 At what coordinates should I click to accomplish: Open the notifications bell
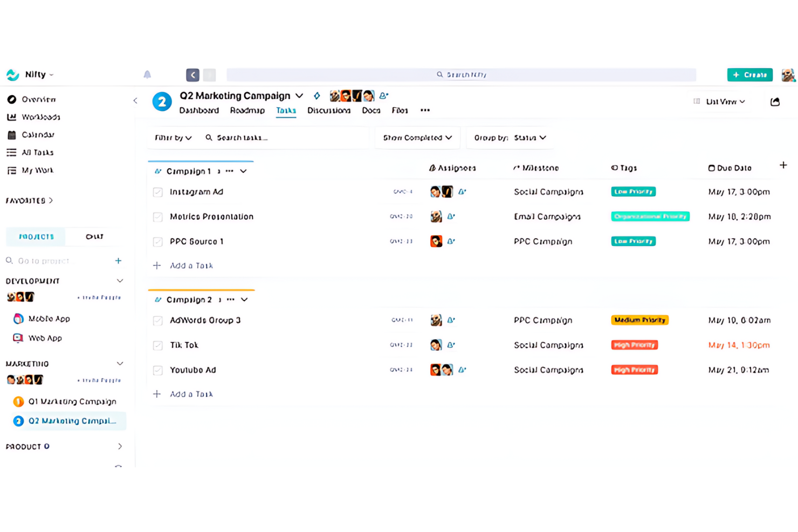point(147,74)
